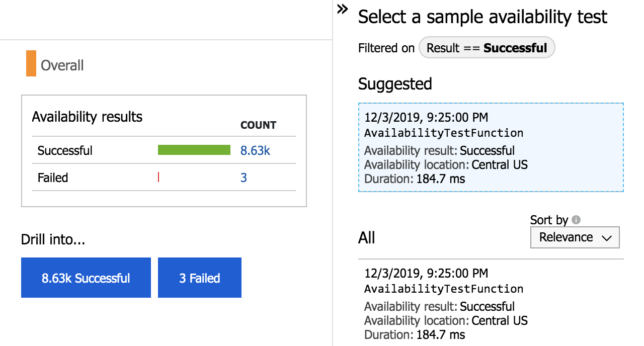Select the first sample under All
The image size is (644, 346).
point(491,303)
